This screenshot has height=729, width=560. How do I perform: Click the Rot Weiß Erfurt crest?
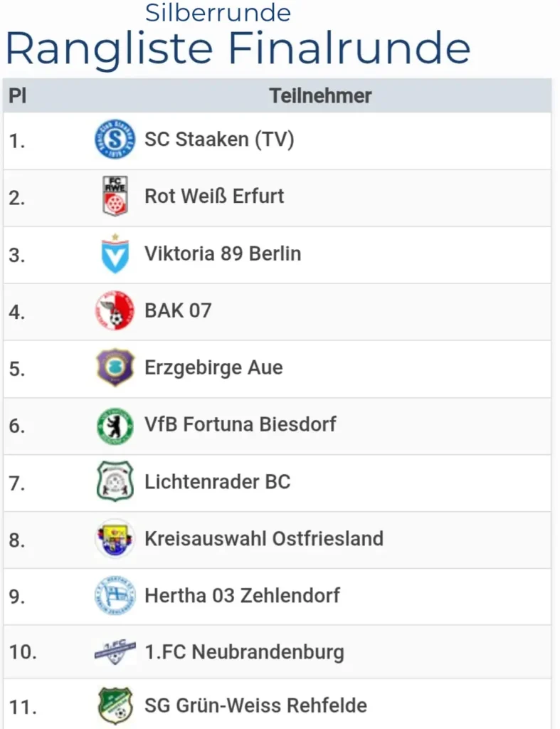[115, 196]
